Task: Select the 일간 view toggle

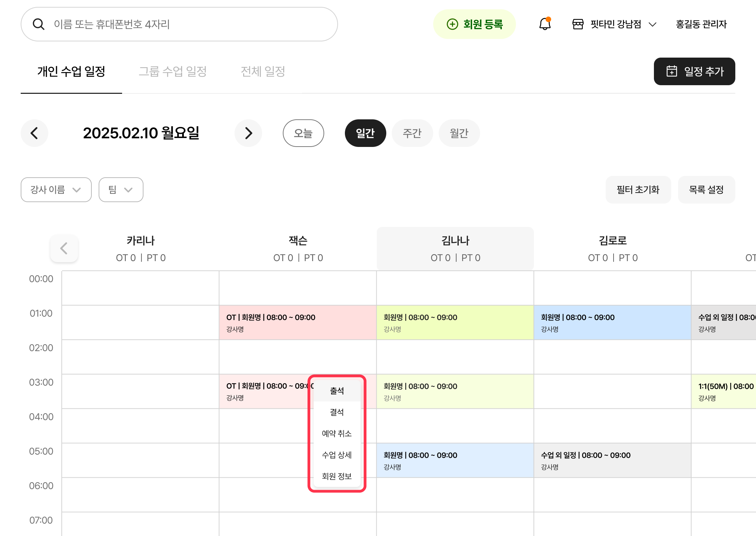Action: click(365, 133)
